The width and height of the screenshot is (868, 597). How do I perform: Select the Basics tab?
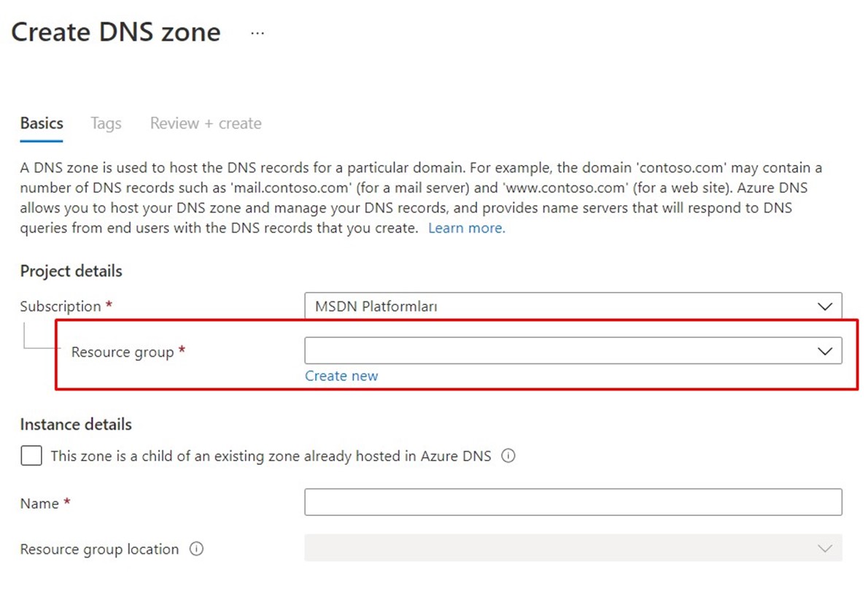click(x=42, y=123)
